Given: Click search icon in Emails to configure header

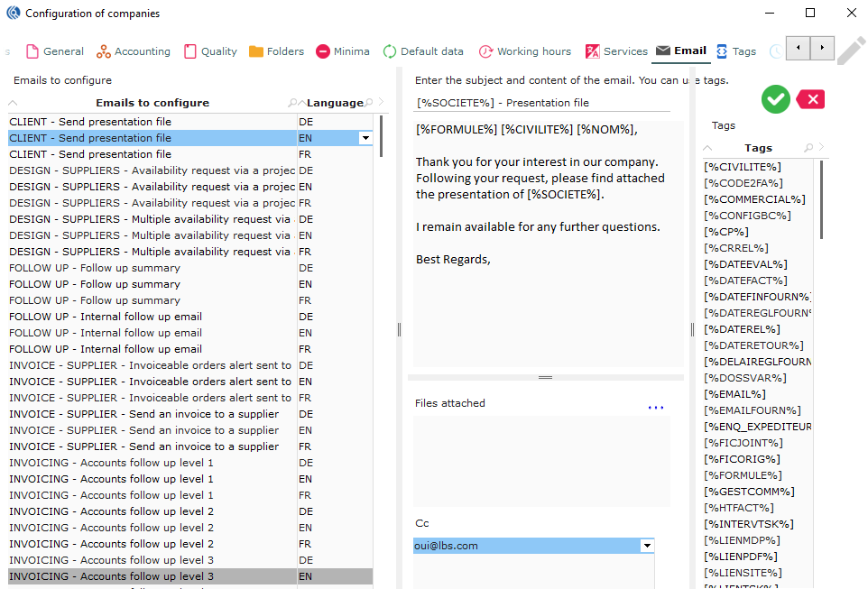Looking at the screenshot, I should coord(291,103).
